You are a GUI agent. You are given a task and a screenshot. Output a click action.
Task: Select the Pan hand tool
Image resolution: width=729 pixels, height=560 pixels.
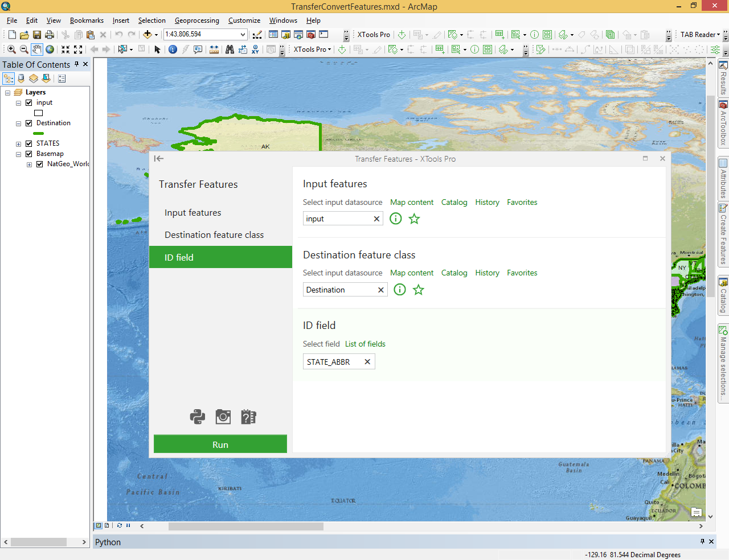37,50
